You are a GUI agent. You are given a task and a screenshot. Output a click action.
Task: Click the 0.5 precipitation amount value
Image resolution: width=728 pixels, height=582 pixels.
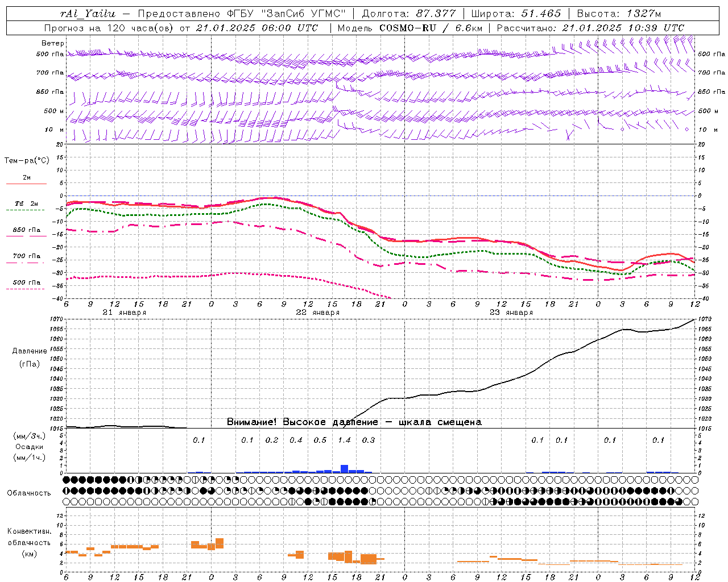pyautogui.click(x=320, y=440)
